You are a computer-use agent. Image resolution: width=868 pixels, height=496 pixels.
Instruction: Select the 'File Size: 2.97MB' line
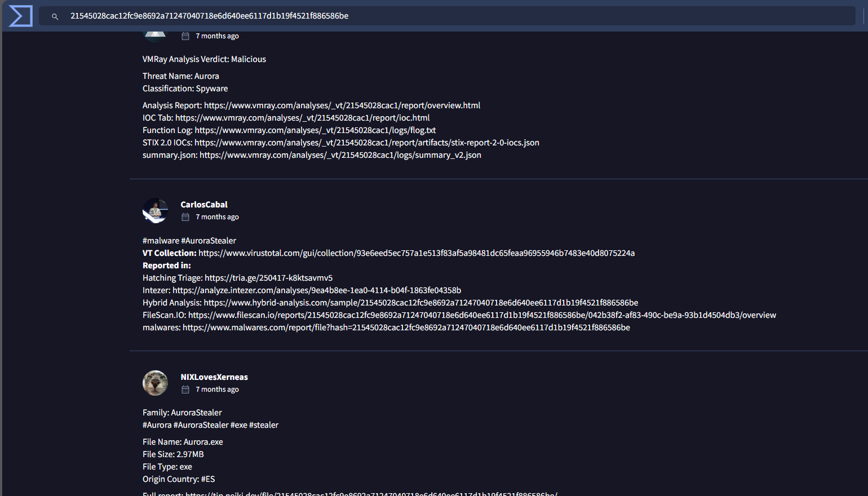coord(173,454)
